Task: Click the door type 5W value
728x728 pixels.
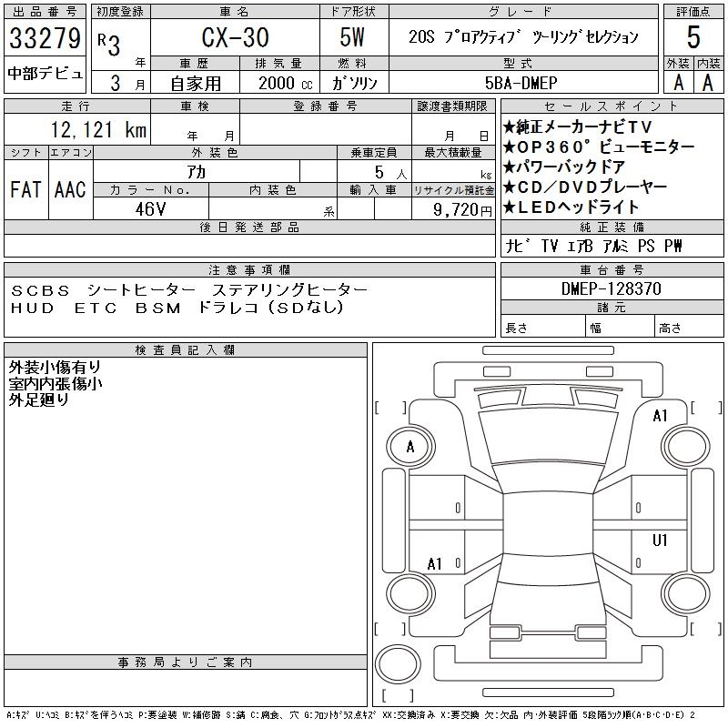Action: 352,37
